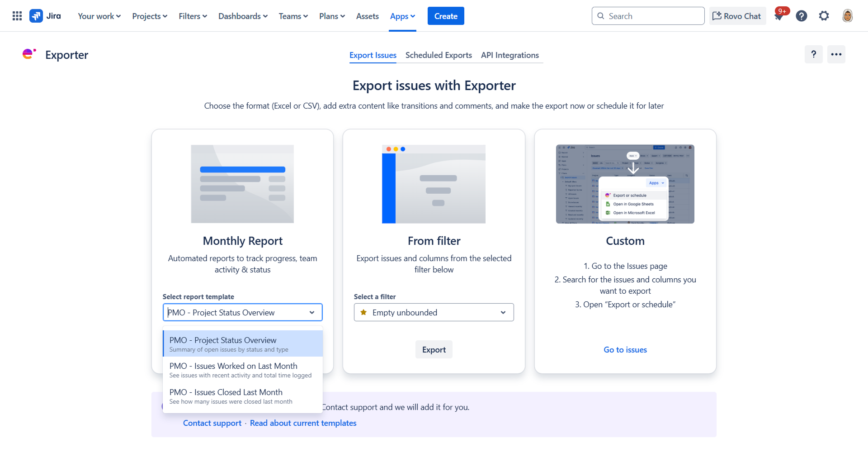Image resolution: width=868 pixels, height=467 pixels.
Task: Focus the Search input field
Action: (x=648, y=16)
